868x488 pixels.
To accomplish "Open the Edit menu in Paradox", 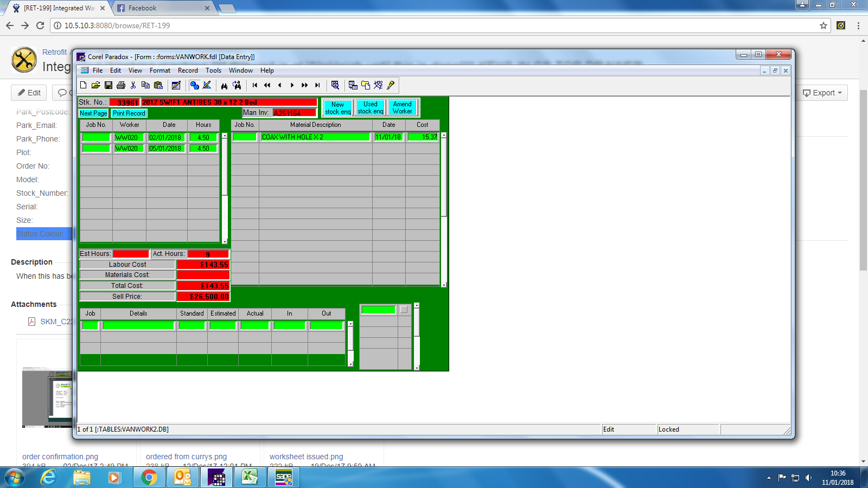I will coord(116,70).
